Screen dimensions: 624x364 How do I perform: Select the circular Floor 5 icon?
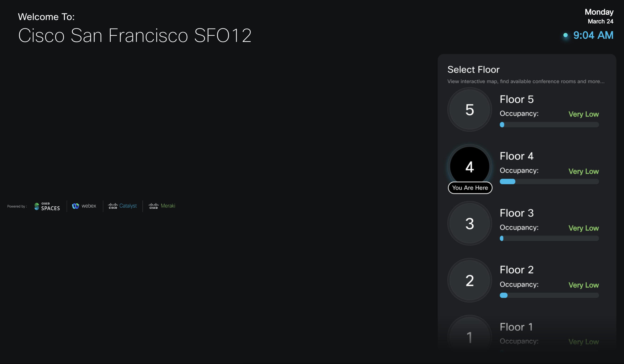tap(469, 109)
